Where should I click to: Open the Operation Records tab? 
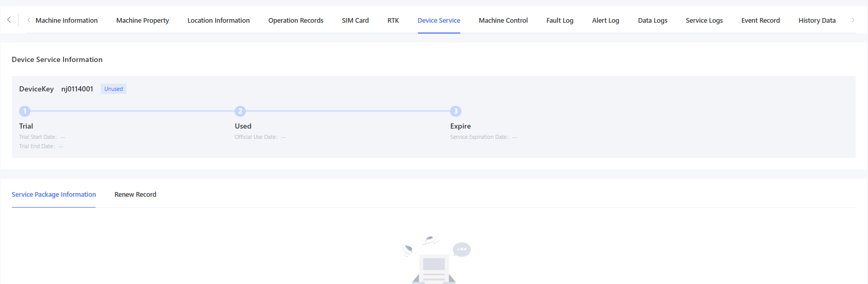tap(296, 21)
